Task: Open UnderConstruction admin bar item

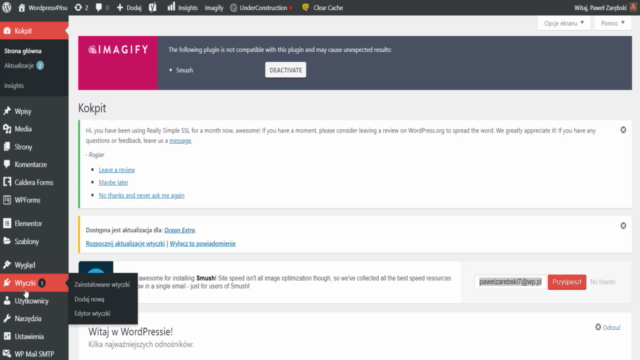Action: (x=261, y=7)
